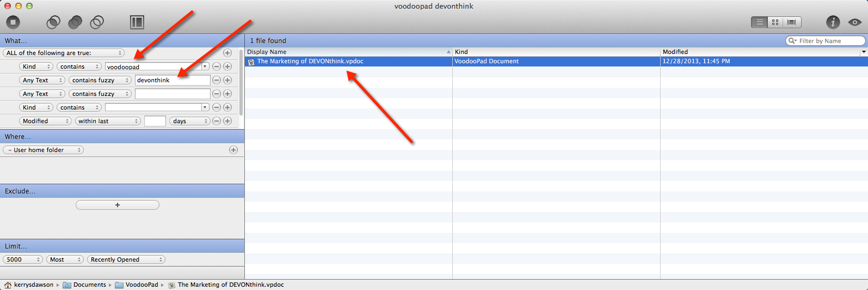The width and height of the screenshot is (868, 290).
Task: Open contains fuzzy dropdown in devonthink row
Action: click(x=100, y=80)
